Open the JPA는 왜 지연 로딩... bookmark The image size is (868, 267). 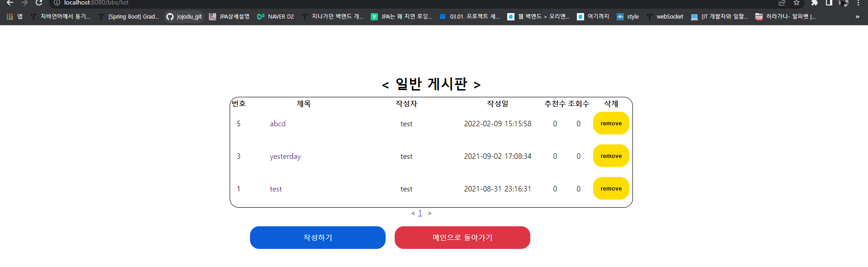point(402,17)
